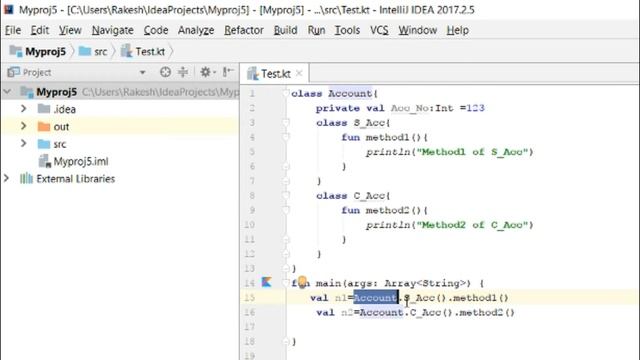This screenshot has width=640, height=360.
Task: Expand the out folder
Action: click(x=24, y=127)
